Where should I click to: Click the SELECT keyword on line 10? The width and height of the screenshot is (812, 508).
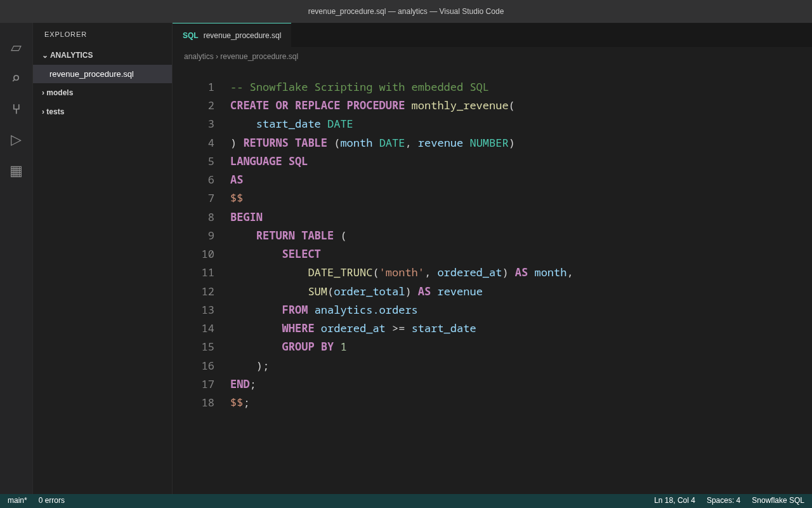coord(301,254)
